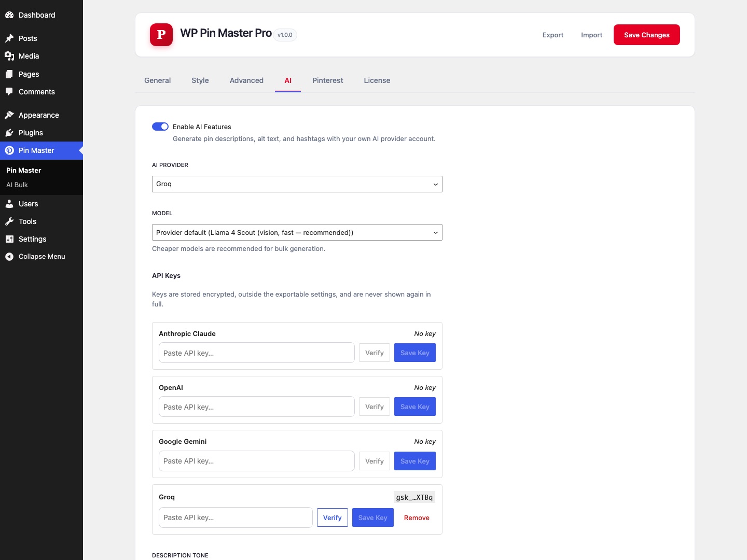This screenshot has height=560, width=747.
Task: Select the AI tab
Action: [288, 80]
